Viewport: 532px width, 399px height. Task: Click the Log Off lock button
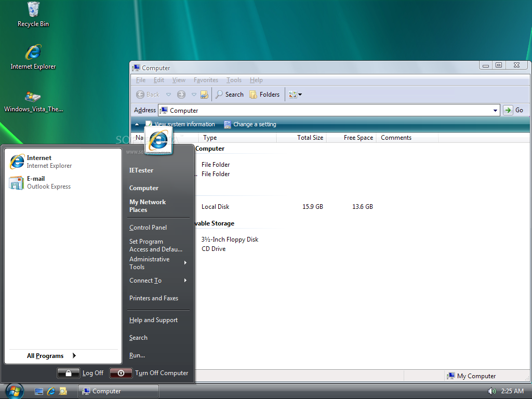(x=68, y=373)
